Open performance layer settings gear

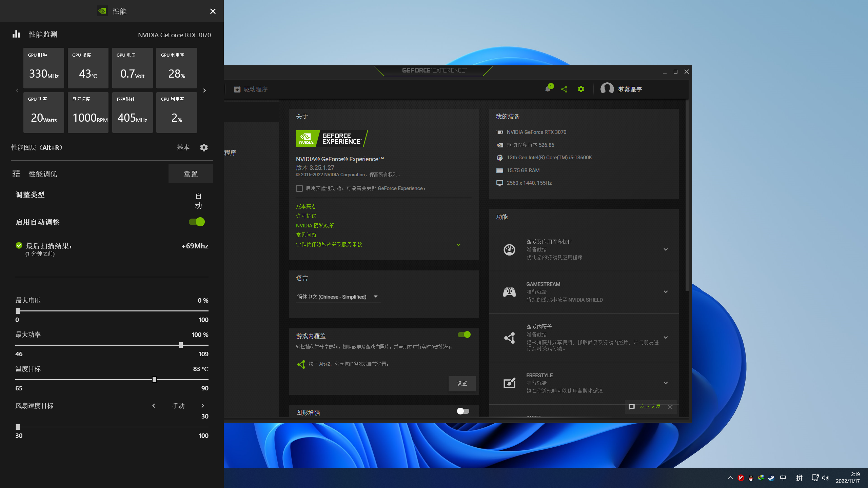click(x=204, y=147)
